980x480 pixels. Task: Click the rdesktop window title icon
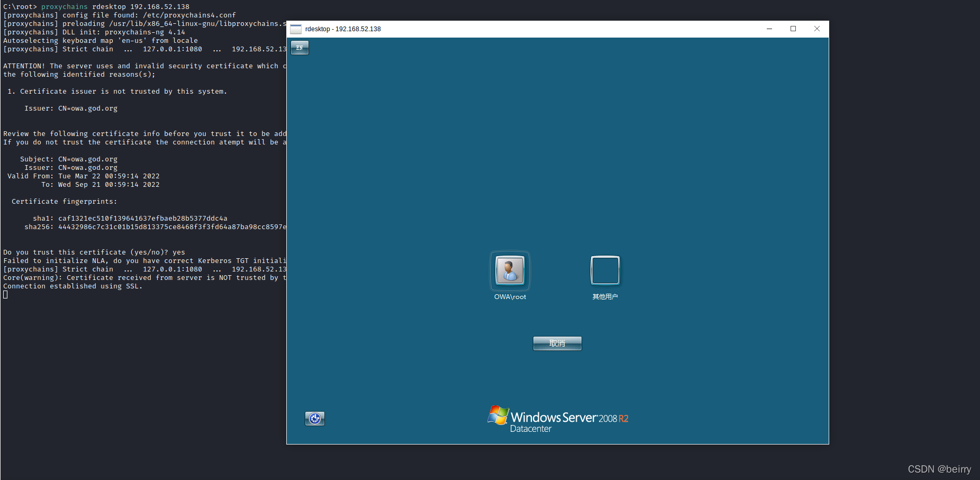[x=296, y=29]
